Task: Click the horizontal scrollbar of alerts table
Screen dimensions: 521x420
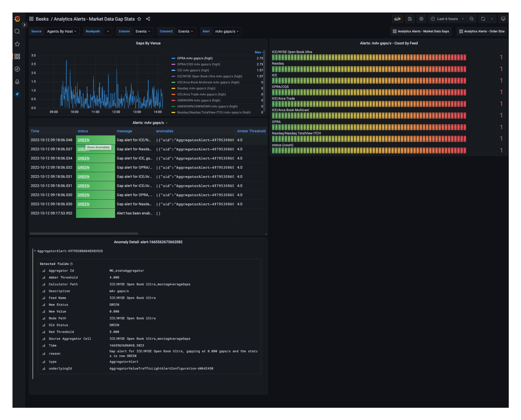Action: (x=84, y=233)
